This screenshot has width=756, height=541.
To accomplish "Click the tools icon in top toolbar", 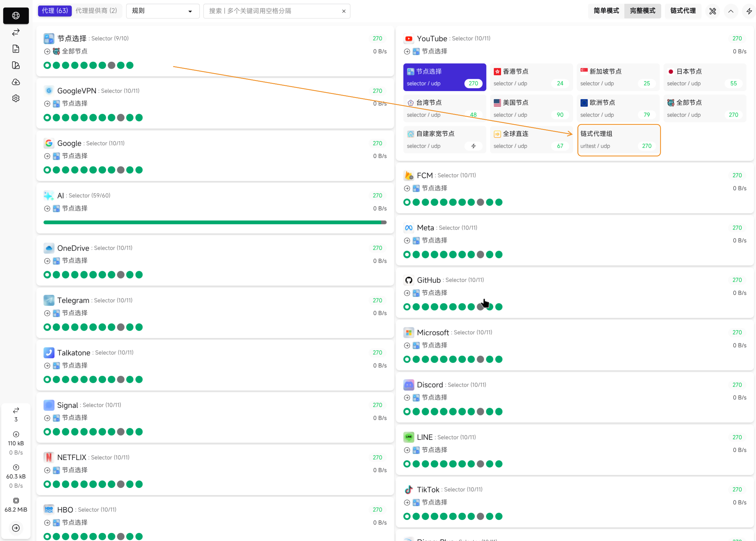I will pyautogui.click(x=713, y=11).
